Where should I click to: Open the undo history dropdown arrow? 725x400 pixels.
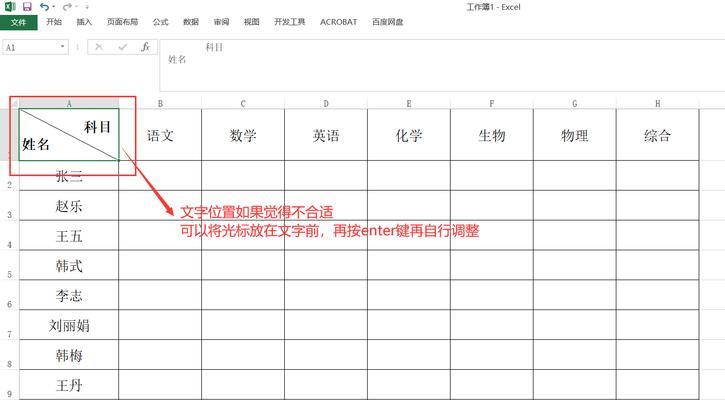point(53,7)
